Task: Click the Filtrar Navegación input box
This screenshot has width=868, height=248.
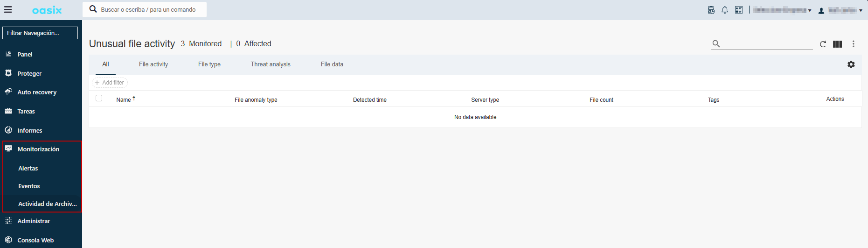Action: pyautogui.click(x=40, y=33)
